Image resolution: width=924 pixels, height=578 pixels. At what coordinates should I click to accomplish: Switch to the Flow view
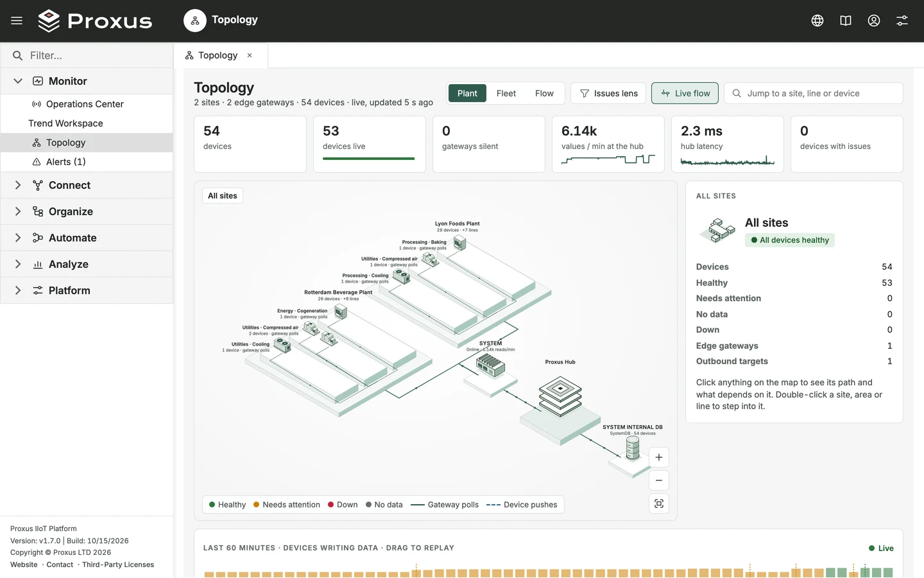[544, 93]
